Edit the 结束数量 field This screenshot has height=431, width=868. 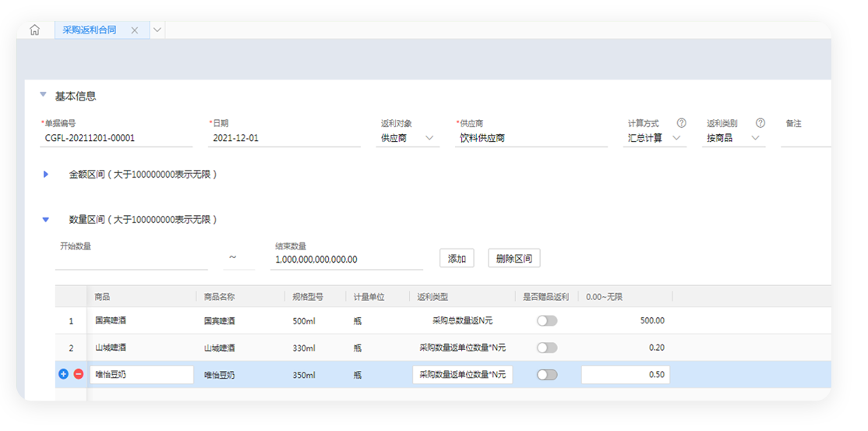(x=347, y=260)
